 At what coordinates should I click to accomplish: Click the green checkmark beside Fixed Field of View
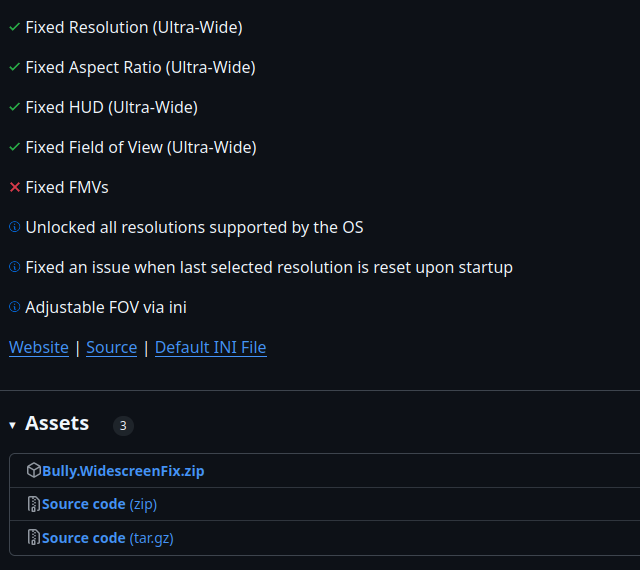point(15,147)
